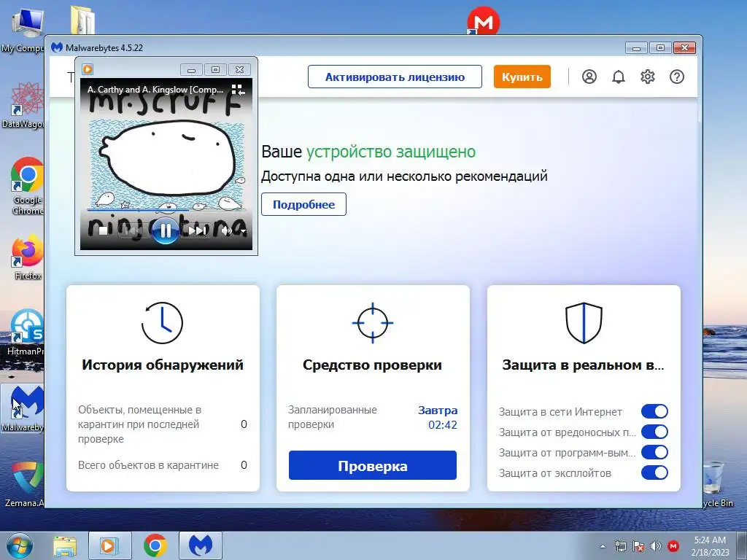Image resolution: width=747 pixels, height=560 pixels.
Task: Click the orange Купить button
Action: (522, 77)
